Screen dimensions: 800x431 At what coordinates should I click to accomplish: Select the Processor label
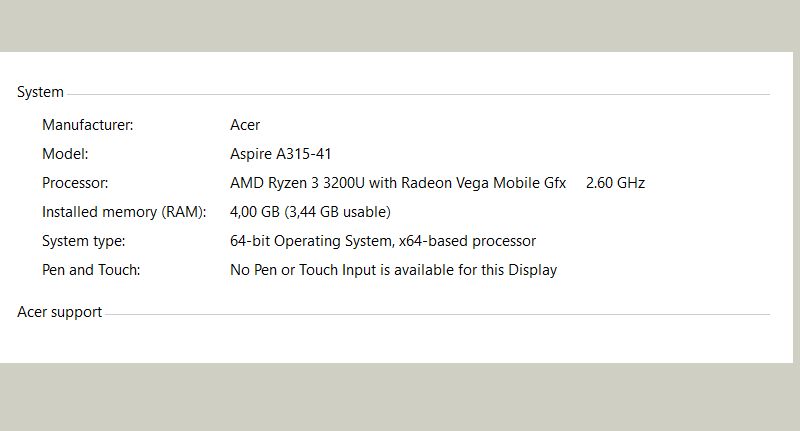pos(75,183)
